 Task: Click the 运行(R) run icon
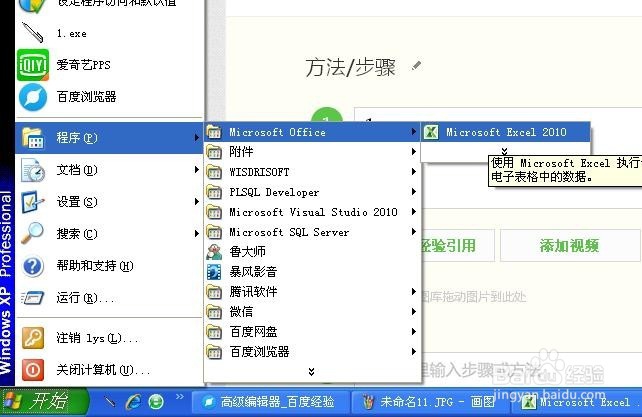[33, 298]
